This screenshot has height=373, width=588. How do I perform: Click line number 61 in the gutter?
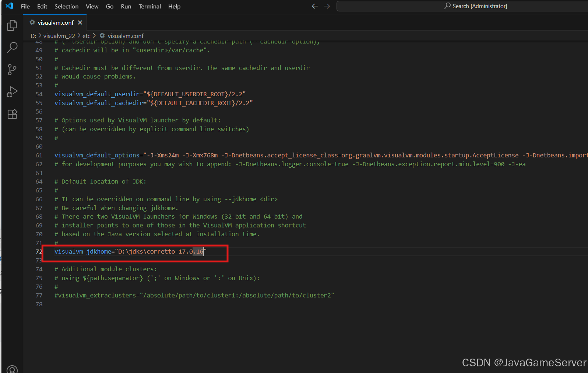pos(39,155)
